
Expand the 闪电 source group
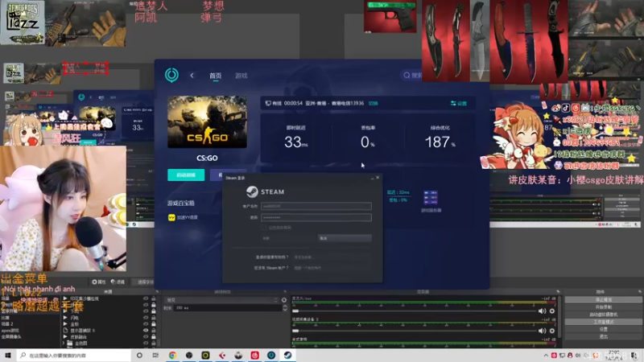pyautogui.click(x=65, y=318)
